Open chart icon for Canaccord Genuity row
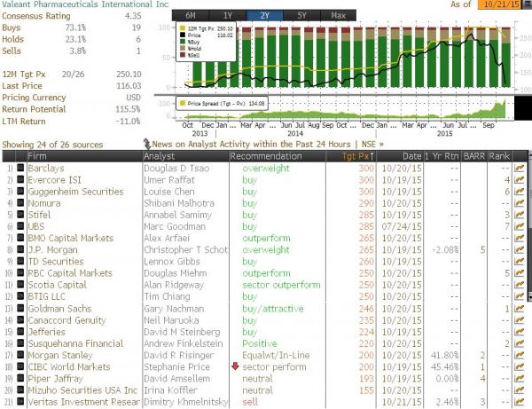 click(x=519, y=320)
